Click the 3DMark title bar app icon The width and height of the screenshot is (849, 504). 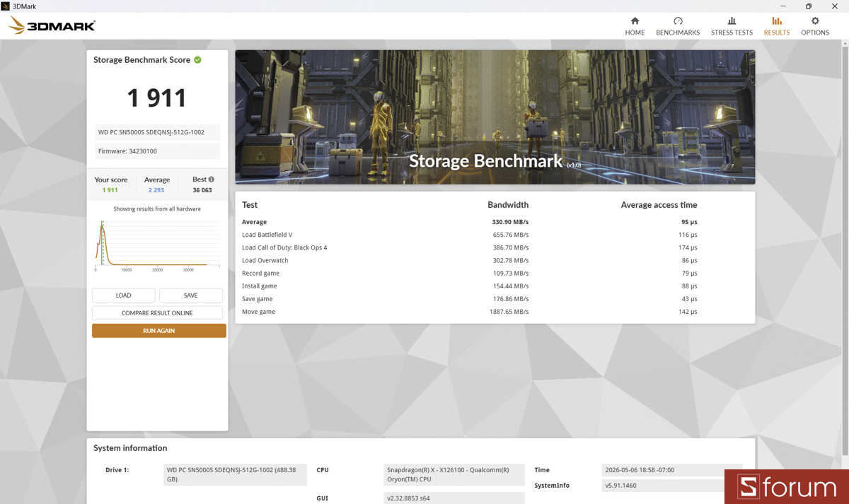[6, 6]
